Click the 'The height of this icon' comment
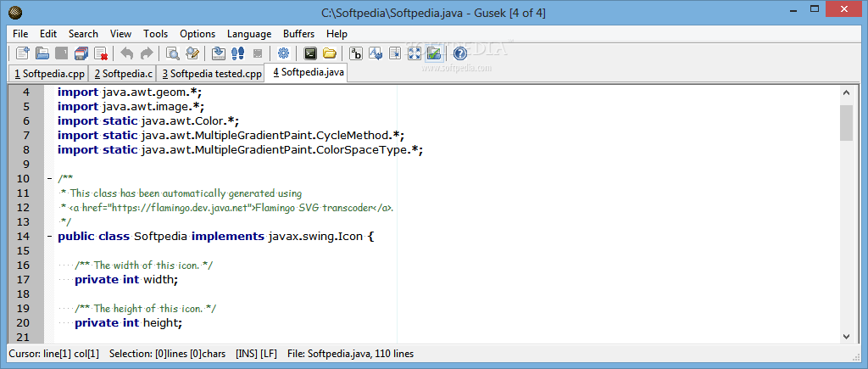This screenshot has height=369, width=868. point(146,309)
